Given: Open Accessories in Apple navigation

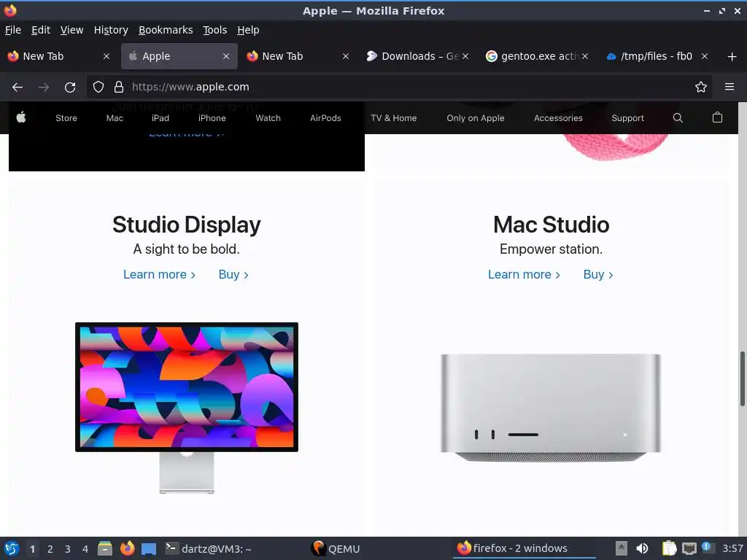Looking at the screenshot, I should (558, 118).
